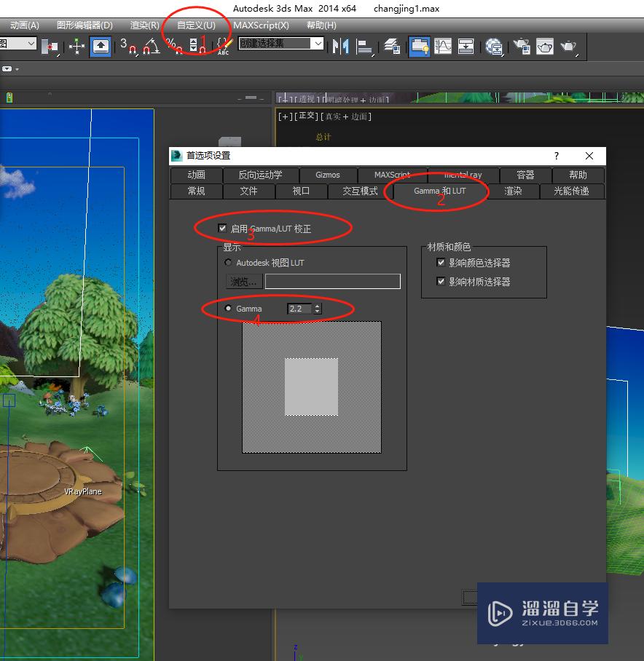Toggle 影响材质选择器 checkbox

[441, 281]
